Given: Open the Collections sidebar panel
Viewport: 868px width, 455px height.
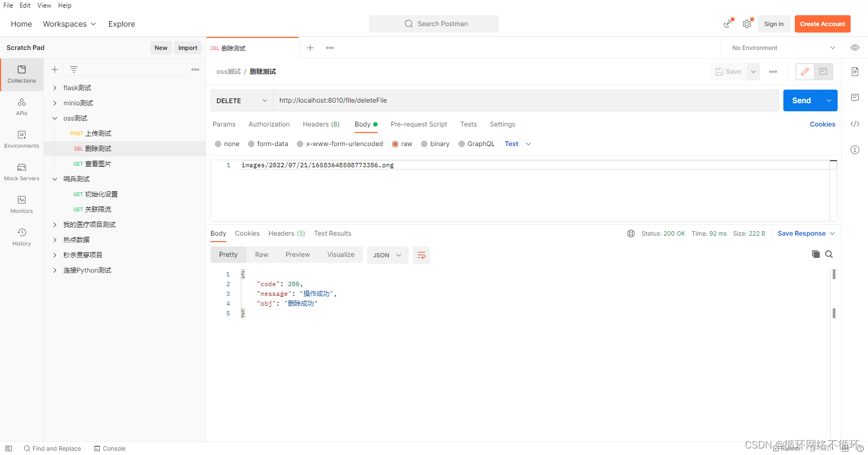Looking at the screenshot, I should (x=22, y=74).
